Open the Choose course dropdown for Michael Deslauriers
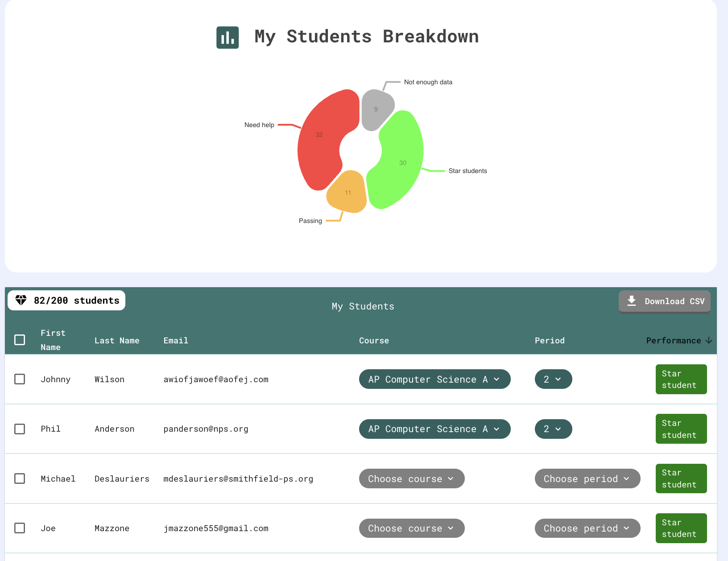Viewport: 728px width, 561px height. point(411,478)
